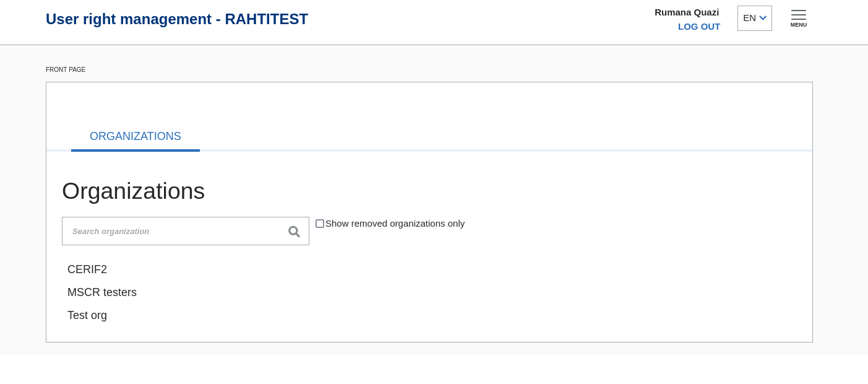Click the LOG OUT link
This screenshot has width=868, height=384.
[x=699, y=27]
